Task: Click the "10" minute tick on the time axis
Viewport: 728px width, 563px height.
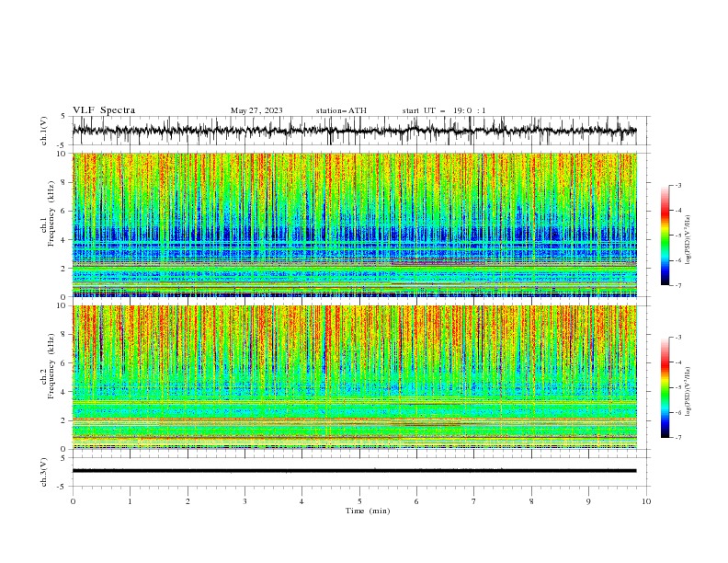Action: [x=646, y=501]
